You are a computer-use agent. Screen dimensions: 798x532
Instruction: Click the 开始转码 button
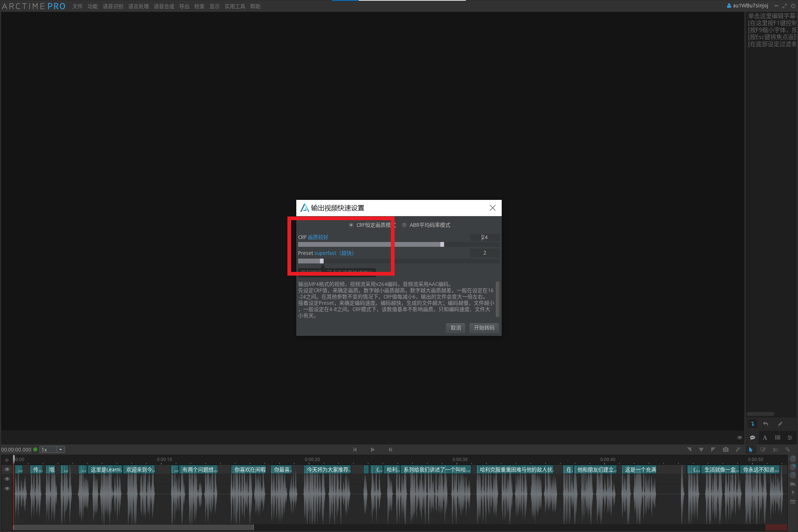pyautogui.click(x=484, y=328)
